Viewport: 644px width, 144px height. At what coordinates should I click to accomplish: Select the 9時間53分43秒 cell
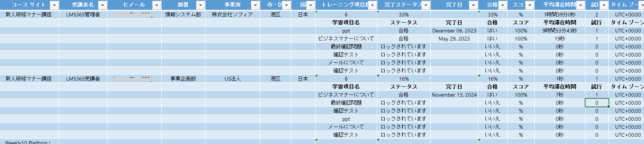pos(560,31)
